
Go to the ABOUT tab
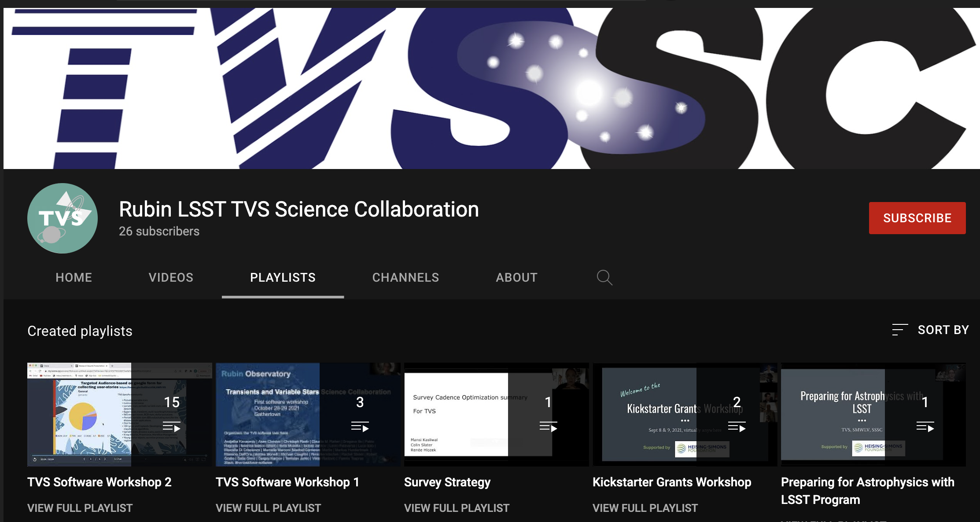click(516, 277)
